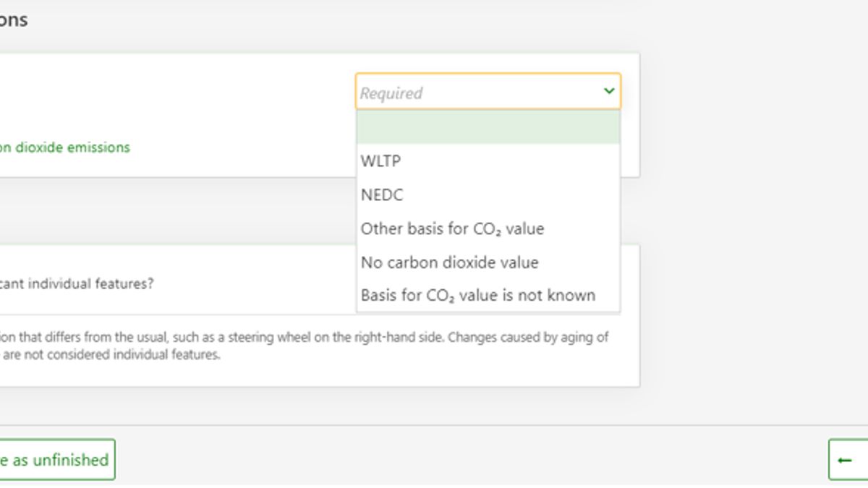The width and height of the screenshot is (868, 488).
Task: Select the blank highlighted option in the list
Action: (x=488, y=127)
